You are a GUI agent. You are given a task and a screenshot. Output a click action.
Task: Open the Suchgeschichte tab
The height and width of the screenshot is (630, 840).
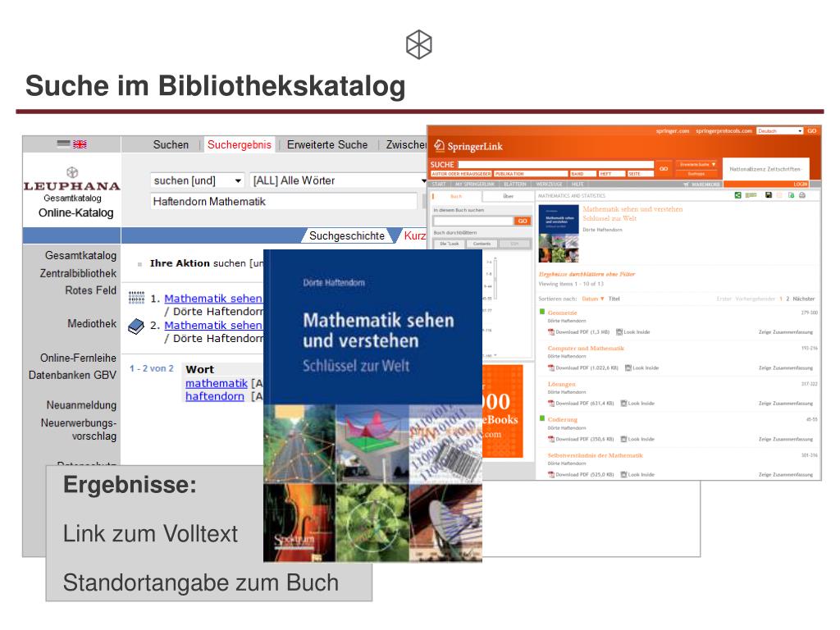[x=347, y=235]
